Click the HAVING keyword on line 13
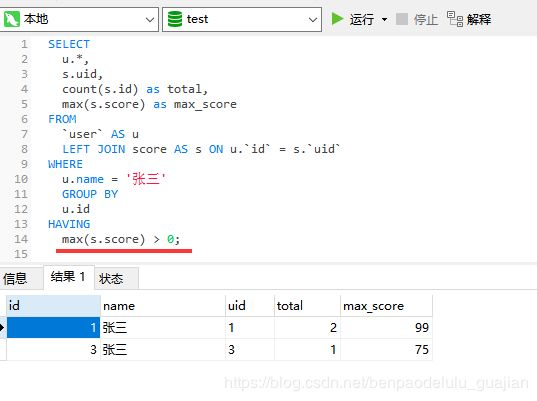 tap(69, 224)
